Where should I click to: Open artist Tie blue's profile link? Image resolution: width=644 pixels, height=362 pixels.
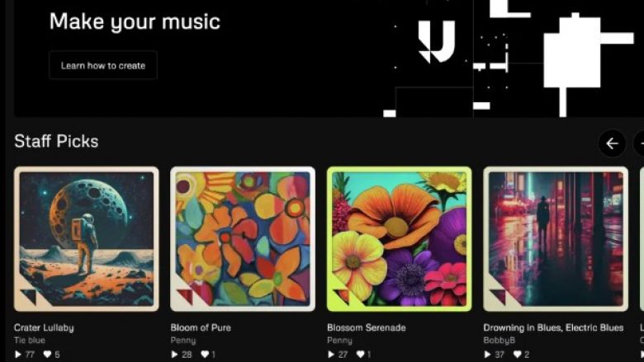coord(30,341)
